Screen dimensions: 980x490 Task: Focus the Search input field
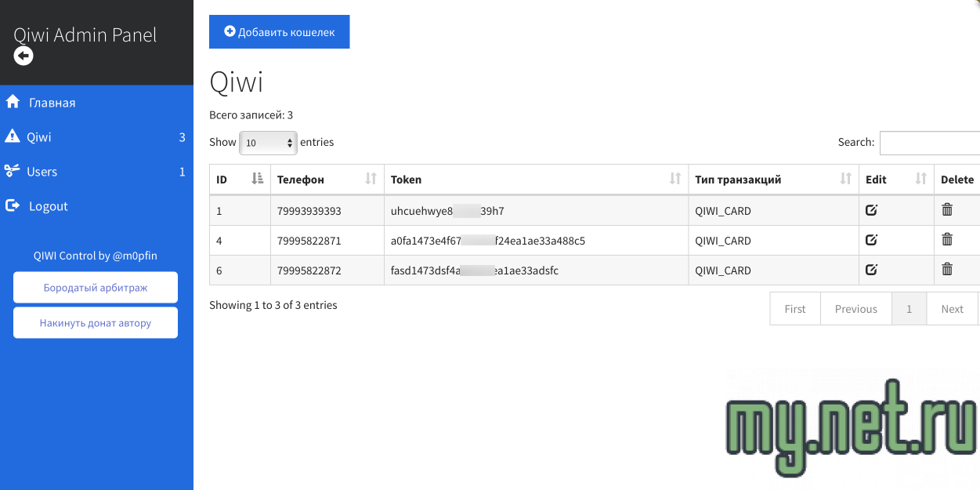pyautogui.click(x=929, y=143)
